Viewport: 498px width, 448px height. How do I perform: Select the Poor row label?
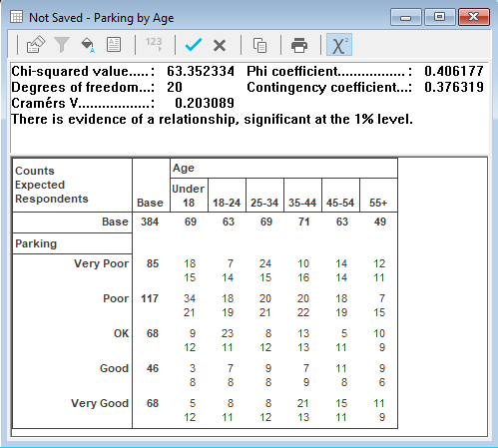(116, 298)
